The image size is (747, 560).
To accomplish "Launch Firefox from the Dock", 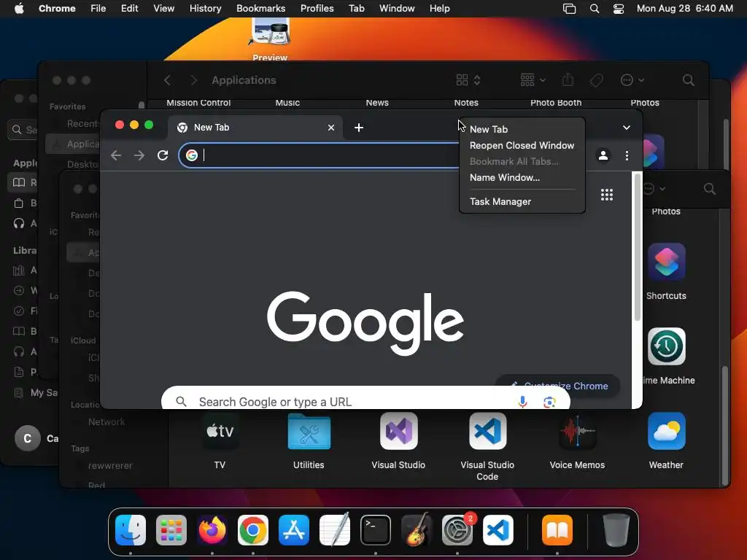I will tap(212, 530).
